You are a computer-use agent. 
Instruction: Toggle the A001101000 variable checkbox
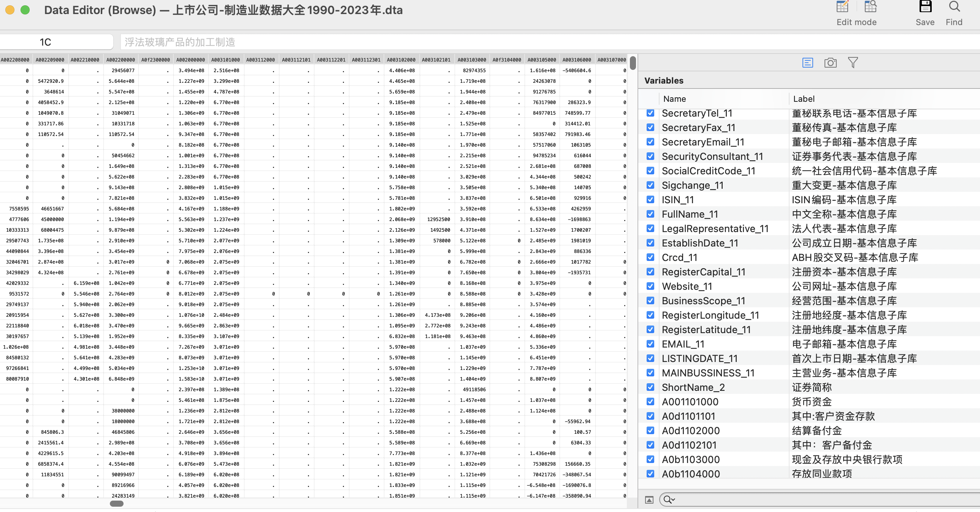pyautogui.click(x=650, y=402)
